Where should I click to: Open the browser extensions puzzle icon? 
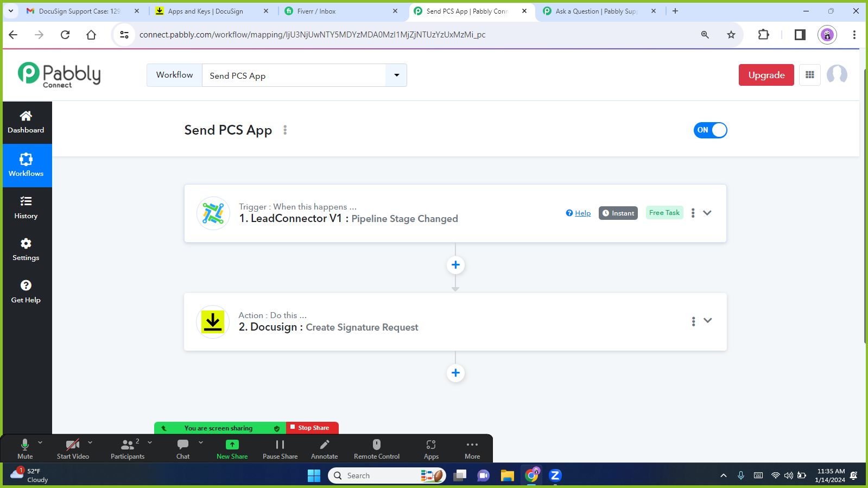click(x=763, y=35)
